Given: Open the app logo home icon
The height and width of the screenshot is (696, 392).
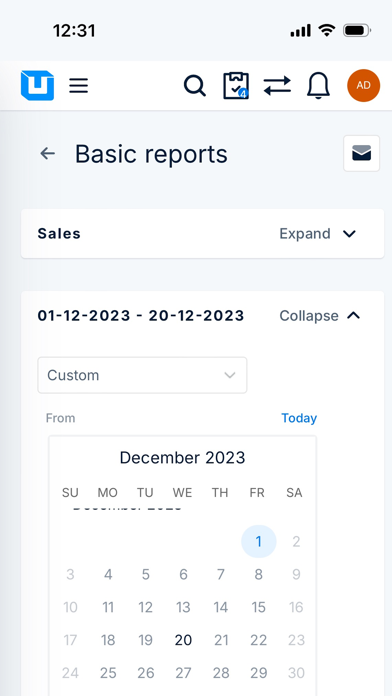Looking at the screenshot, I should [37, 86].
